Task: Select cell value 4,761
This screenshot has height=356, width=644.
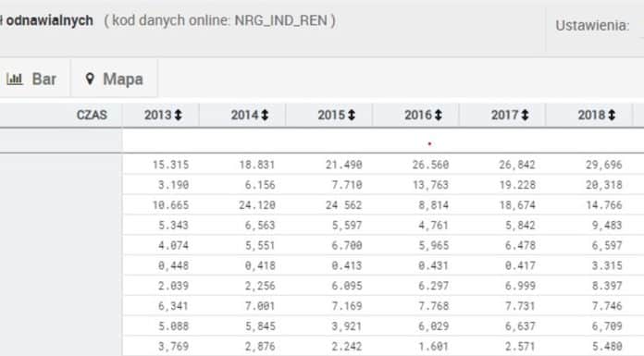Action: pyautogui.click(x=434, y=225)
